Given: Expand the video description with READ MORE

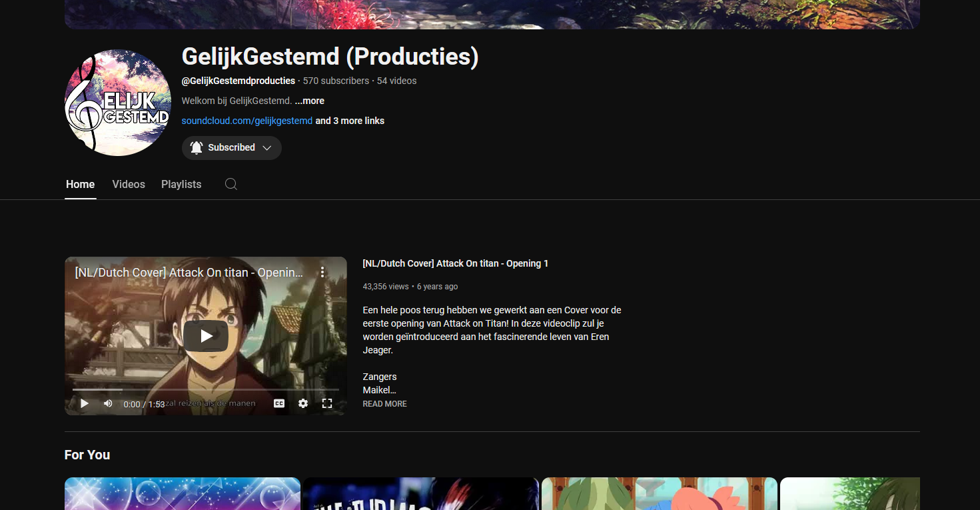Looking at the screenshot, I should (384, 404).
